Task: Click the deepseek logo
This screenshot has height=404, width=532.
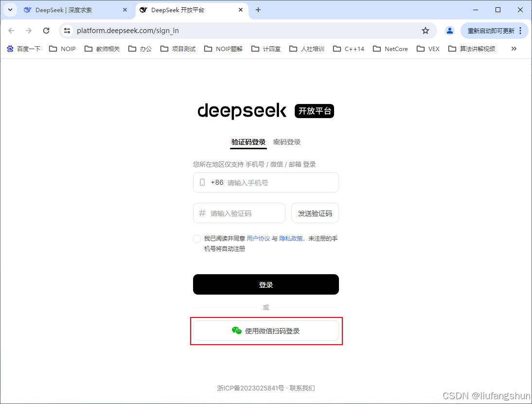Action: 242,111
